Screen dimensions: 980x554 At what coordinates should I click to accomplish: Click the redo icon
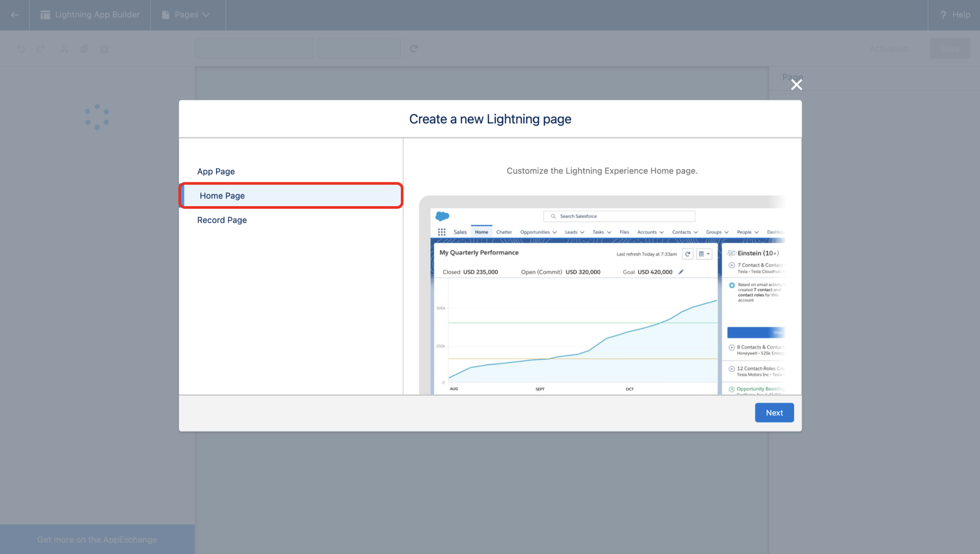[41, 49]
